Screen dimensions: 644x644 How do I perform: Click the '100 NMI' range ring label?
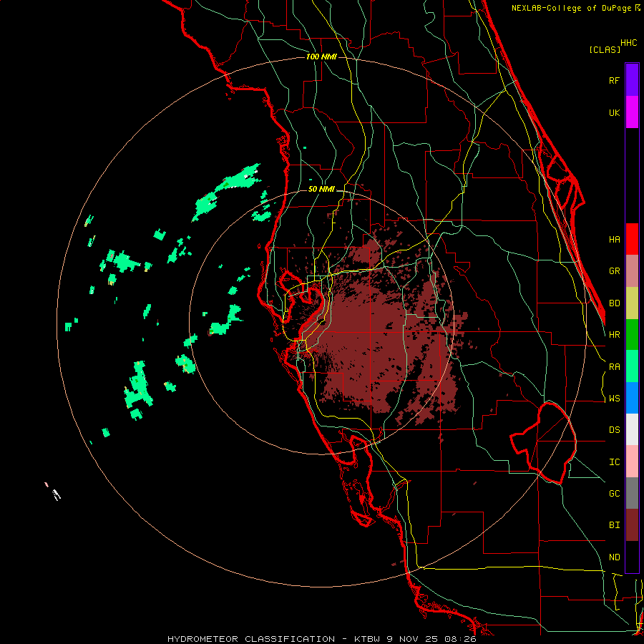[321, 57]
